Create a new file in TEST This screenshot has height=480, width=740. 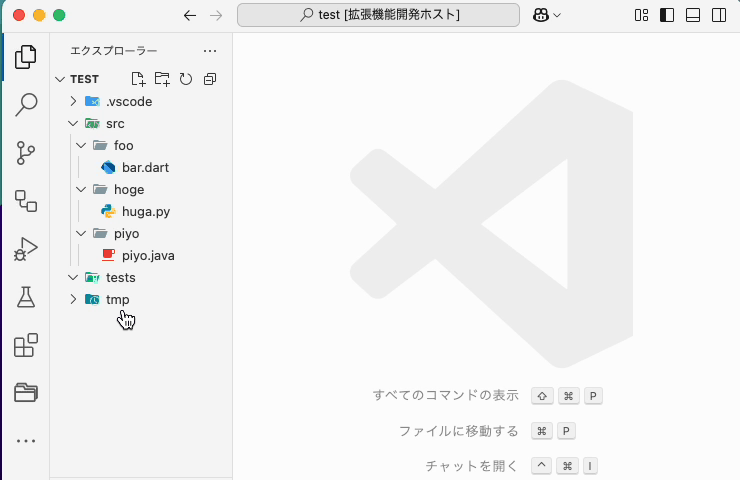pos(138,79)
